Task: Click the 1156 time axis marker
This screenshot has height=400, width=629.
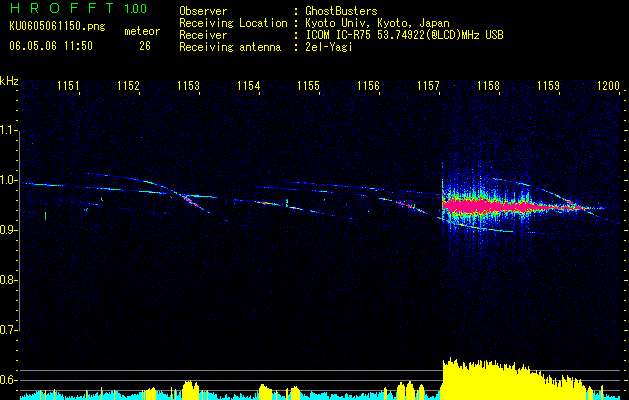Action: [x=368, y=85]
